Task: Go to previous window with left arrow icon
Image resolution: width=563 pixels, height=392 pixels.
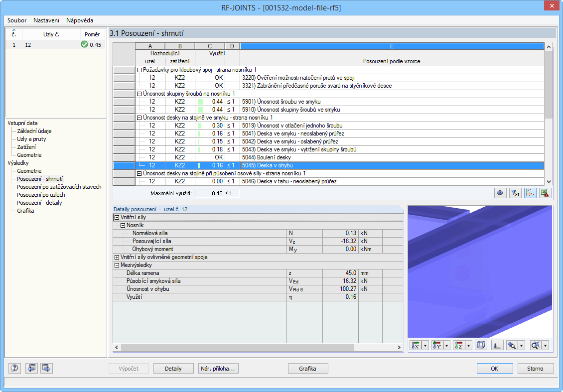Action: (31, 368)
